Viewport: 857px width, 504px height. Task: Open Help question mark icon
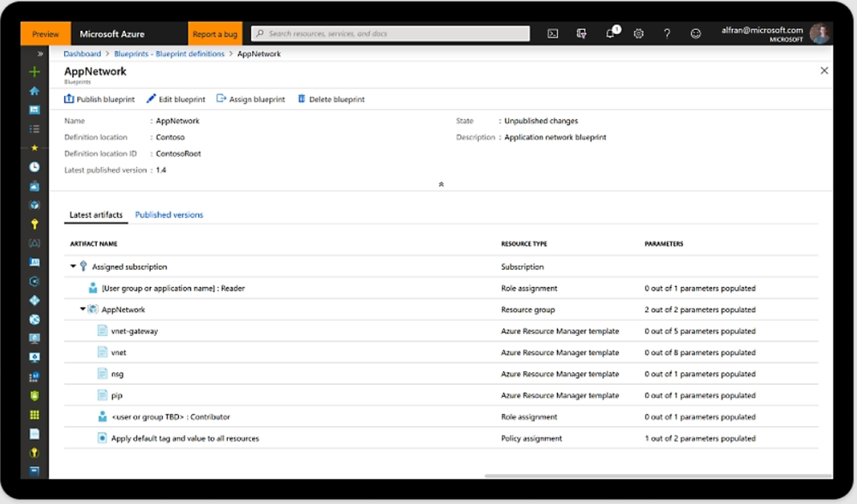click(667, 33)
